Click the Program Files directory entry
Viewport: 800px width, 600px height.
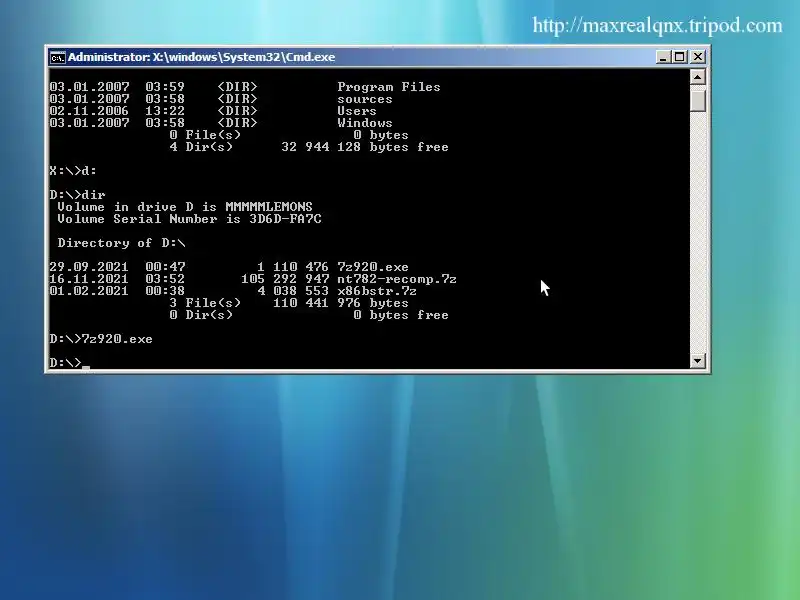389,87
